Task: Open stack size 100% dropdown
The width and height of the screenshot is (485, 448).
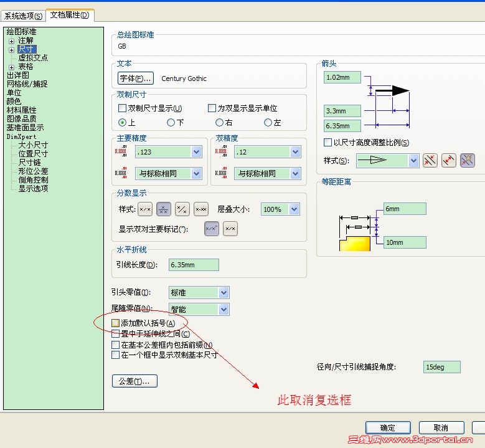Action: point(294,209)
